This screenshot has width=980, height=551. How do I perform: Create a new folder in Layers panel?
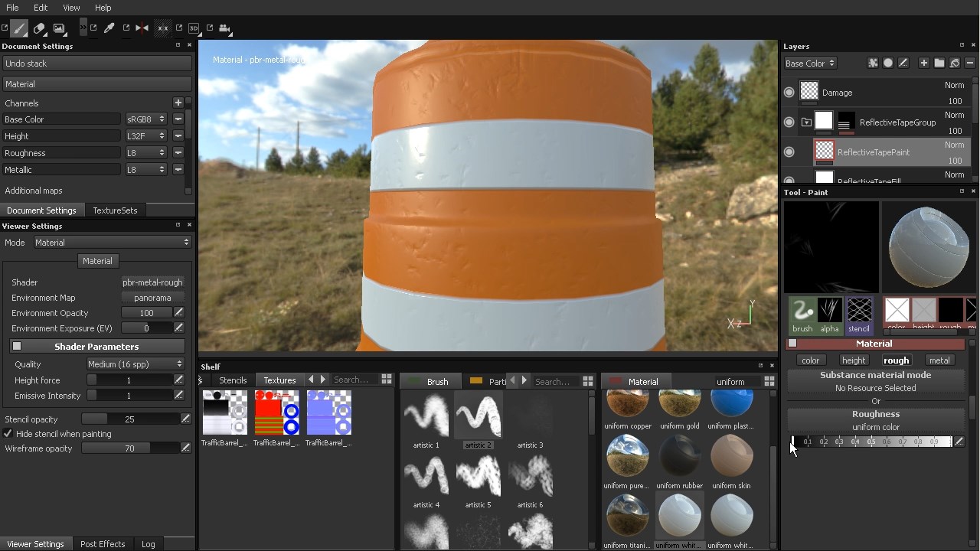click(x=939, y=63)
